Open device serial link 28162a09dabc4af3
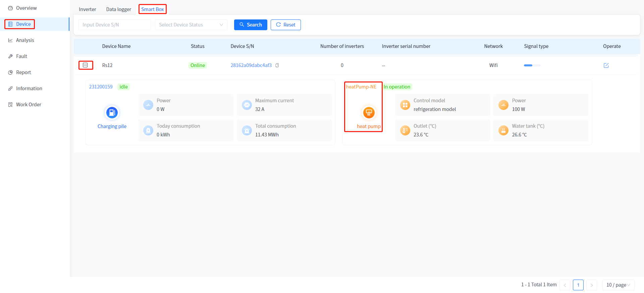The height and width of the screenshot is (293, 644). (x=251, y=65)
